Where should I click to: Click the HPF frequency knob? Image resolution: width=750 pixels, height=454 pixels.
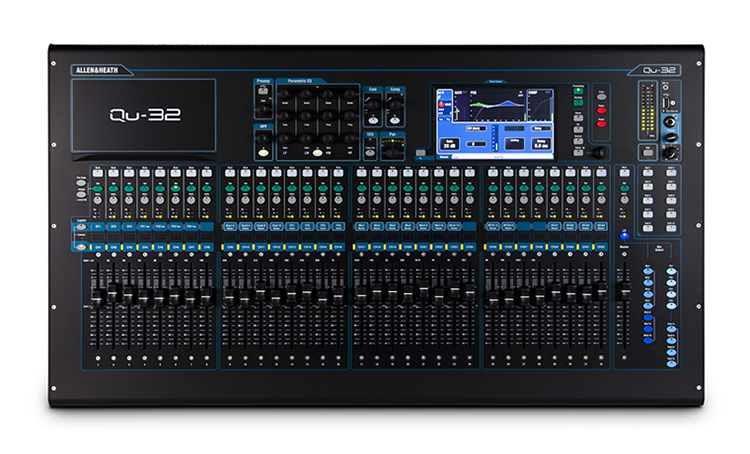[263, 138]
